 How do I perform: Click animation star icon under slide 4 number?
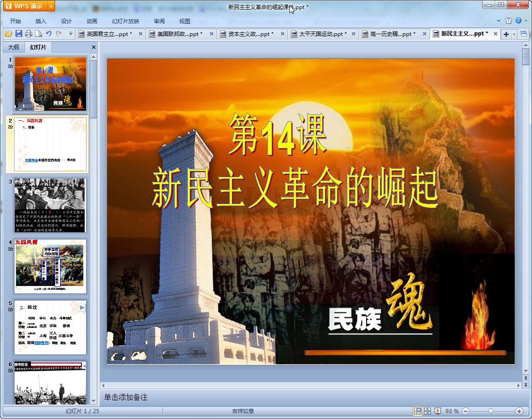coord(10,249)
